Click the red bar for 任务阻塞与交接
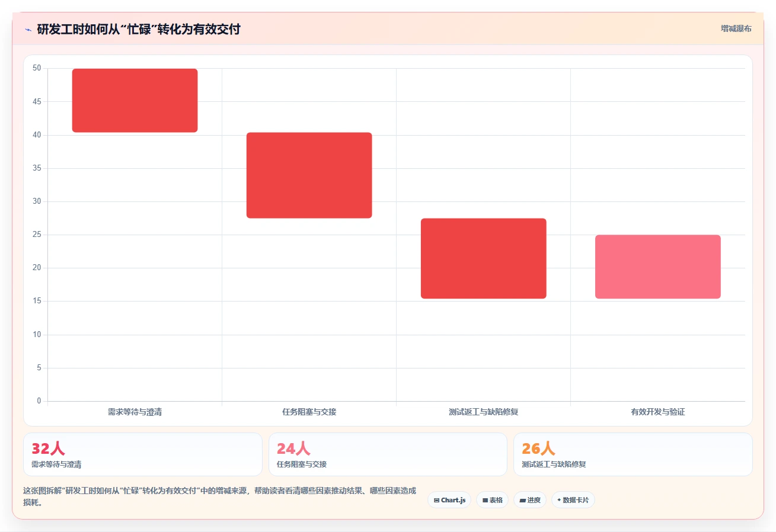Image resolution: width=776 pixels, height=532 pixels. pos(309,175)
